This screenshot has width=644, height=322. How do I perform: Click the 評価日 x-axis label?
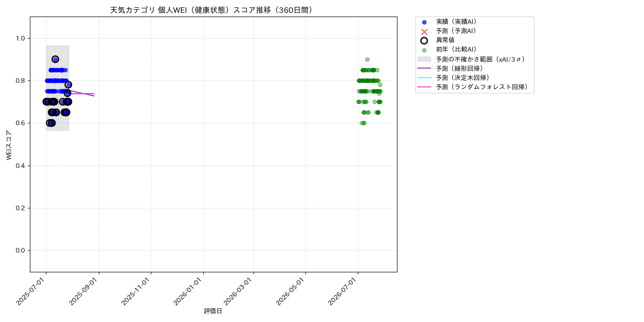213,311
